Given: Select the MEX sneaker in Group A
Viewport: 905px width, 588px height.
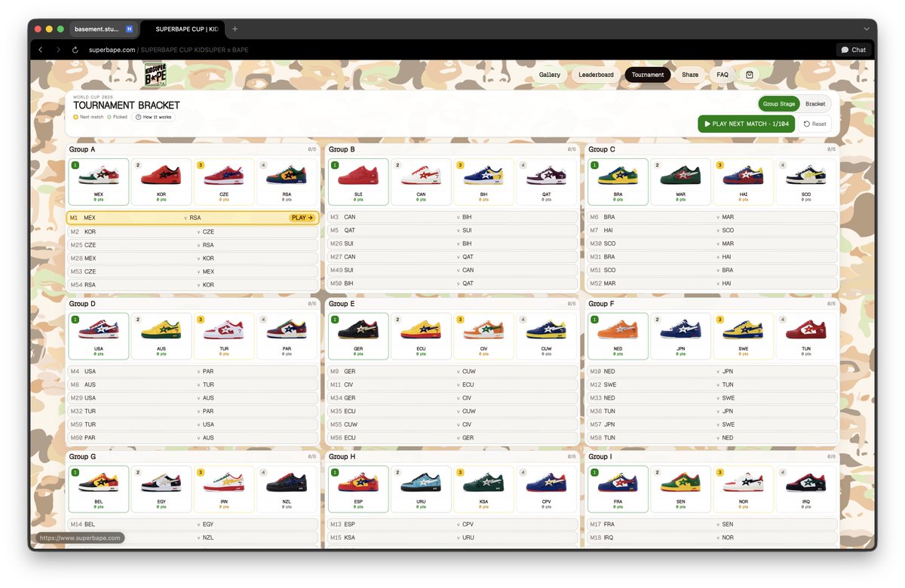Looking at the screenshot, I should pyautogui.click(x=99, y=182).
